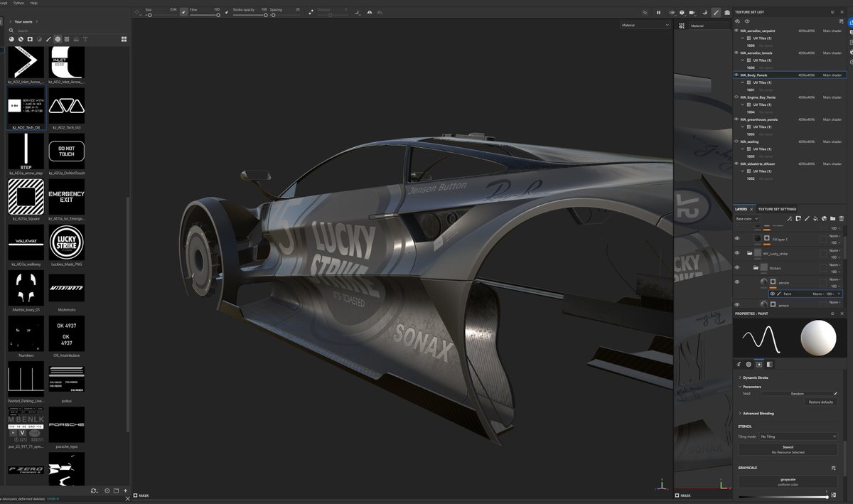Screen dimensions: 853x504
Task: Toggle visibility of MA_aerodisc_carpaint
Action: (x=736, y=31)
